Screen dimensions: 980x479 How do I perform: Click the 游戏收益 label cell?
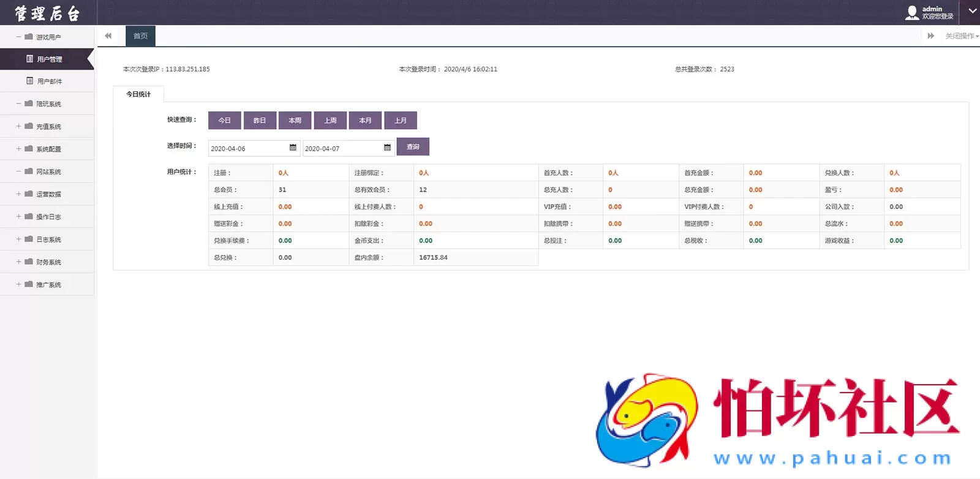[851, 241]
